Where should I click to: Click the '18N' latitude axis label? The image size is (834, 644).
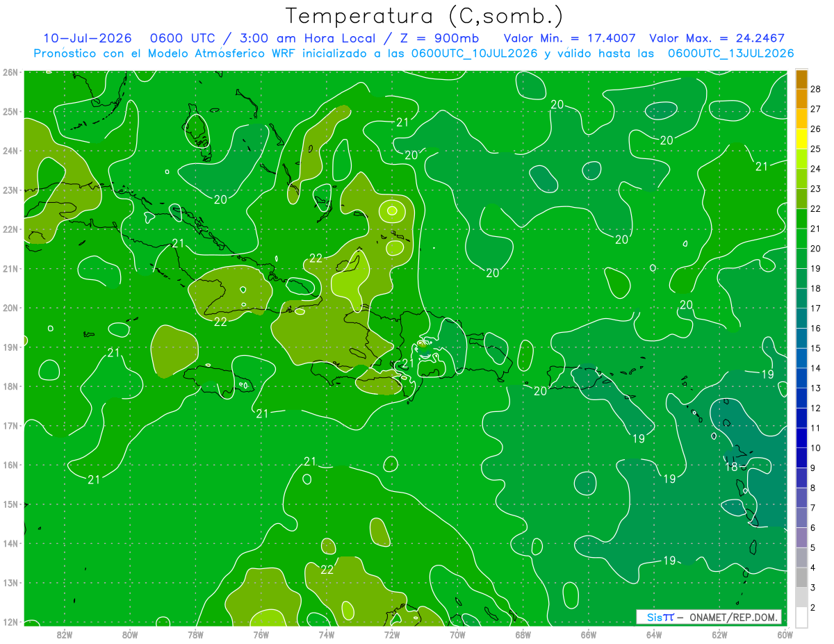[10, 386]
